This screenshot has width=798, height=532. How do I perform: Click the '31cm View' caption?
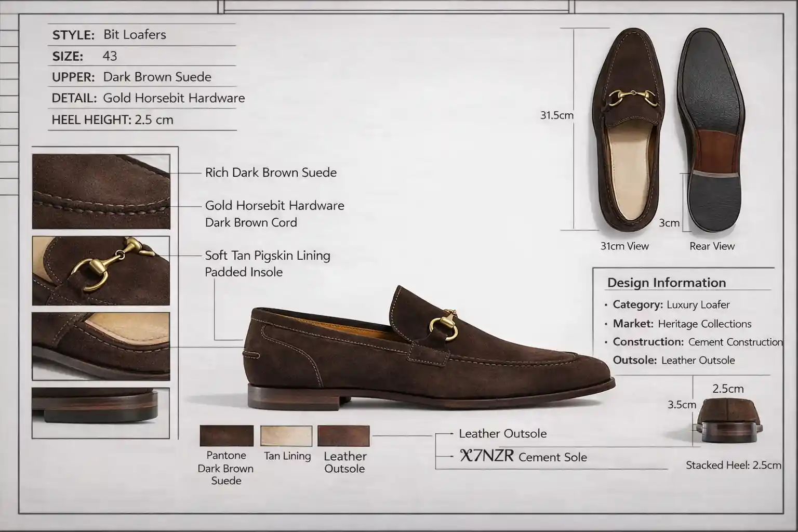pos(624,246)
